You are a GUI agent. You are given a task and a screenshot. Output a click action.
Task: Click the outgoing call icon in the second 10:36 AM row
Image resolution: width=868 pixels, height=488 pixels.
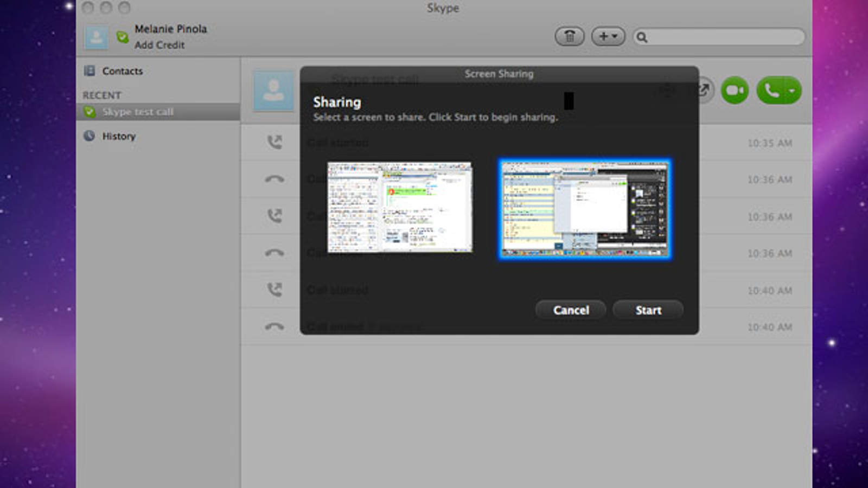tap(275, 216)
